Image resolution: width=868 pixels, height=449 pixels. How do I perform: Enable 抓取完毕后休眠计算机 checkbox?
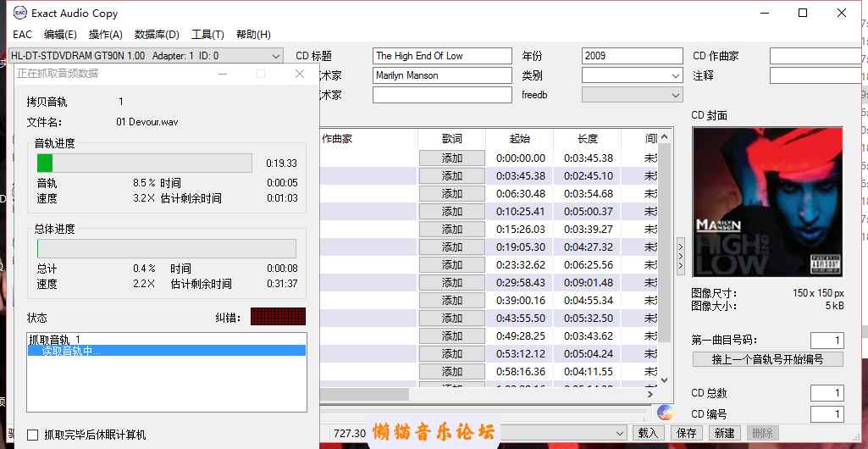coord(33,435)
